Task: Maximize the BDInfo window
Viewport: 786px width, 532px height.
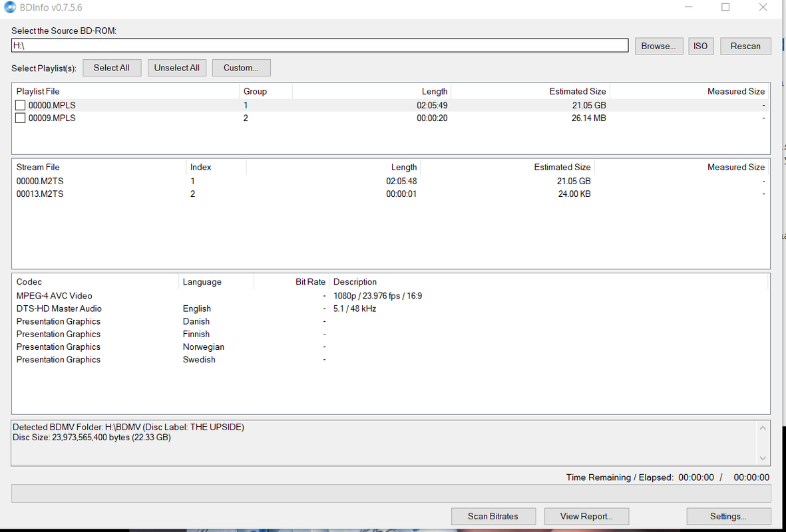Action: [725, 7]
